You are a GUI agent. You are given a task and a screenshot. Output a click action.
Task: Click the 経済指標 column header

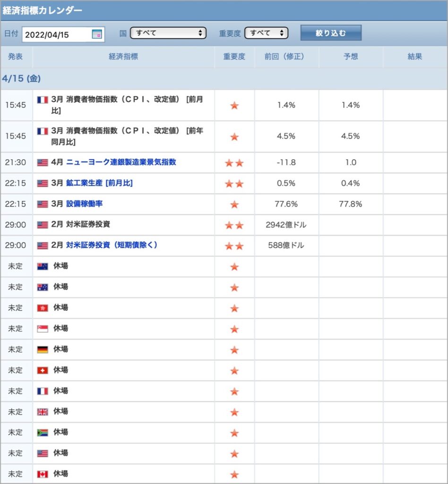click(x=123, y=57)
